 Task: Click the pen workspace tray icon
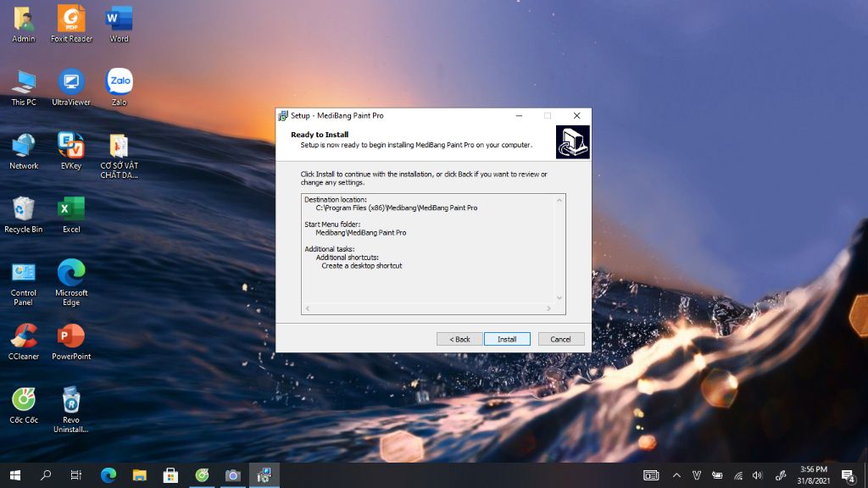click(x=781, y=475)
